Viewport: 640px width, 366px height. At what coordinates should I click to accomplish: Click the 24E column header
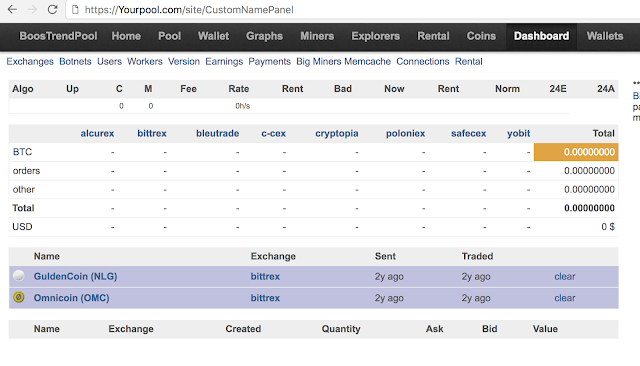(558, 89)
